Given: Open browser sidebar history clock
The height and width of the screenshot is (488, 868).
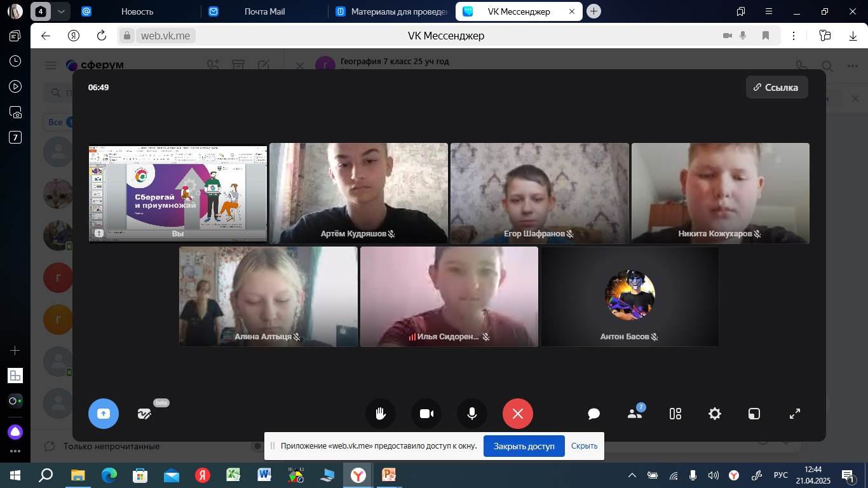Looking at the screenshot, I should (15, 62).
